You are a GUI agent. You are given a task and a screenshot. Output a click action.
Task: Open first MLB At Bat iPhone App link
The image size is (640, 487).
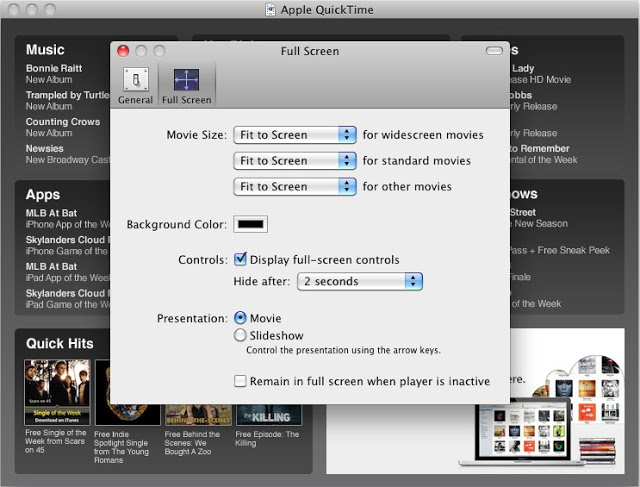point(68,219)
